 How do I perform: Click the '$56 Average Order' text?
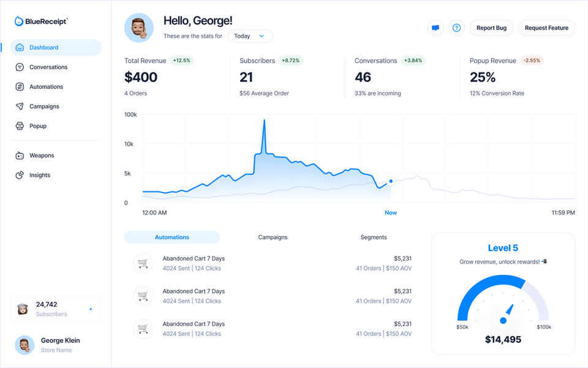264,93
